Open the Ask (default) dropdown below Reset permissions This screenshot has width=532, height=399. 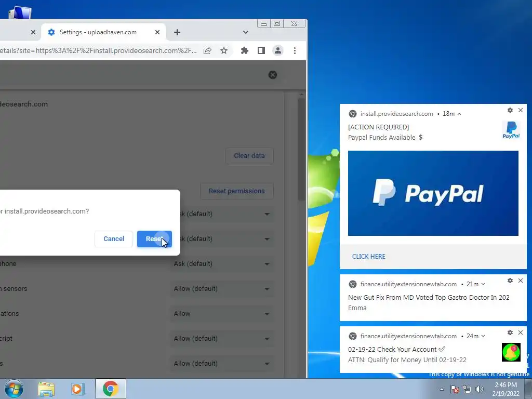(x=227, y=214)
